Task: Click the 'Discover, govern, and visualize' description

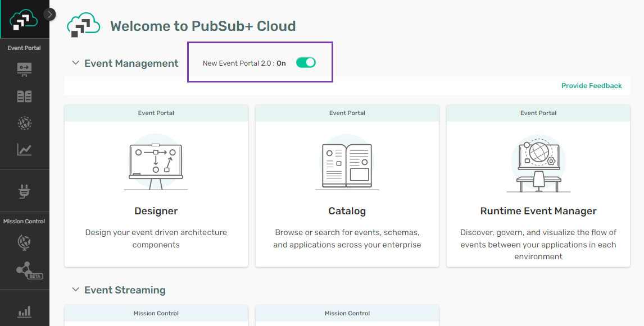Action: pyautogui.click(x=538, y=245)
